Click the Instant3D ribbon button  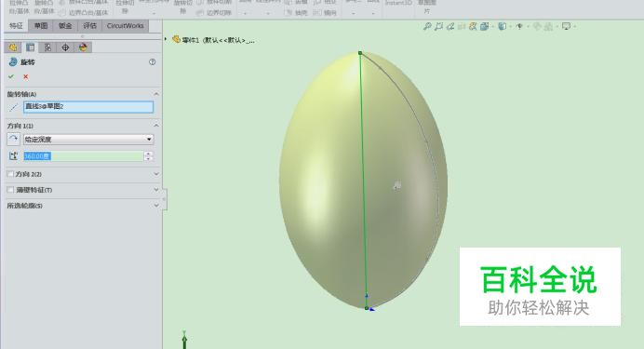tap(398, 4)
